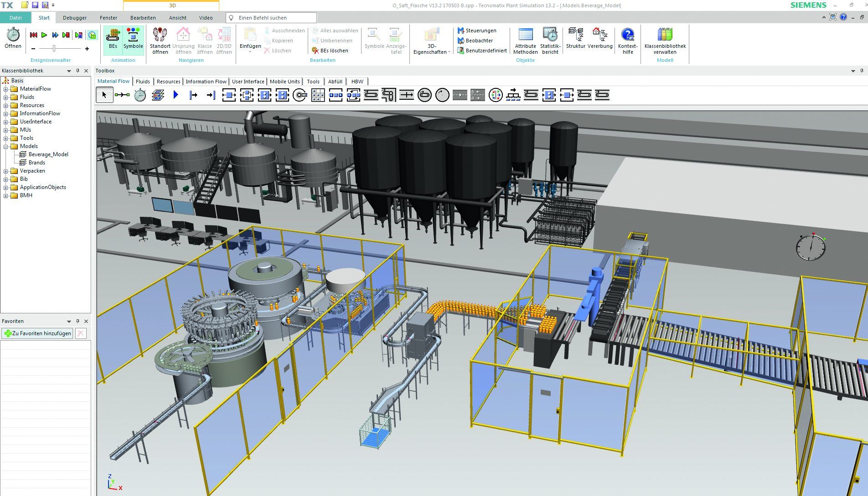Open Kontexthilfe
This screenshot has width=868, height=496.
tap(628, 41)
